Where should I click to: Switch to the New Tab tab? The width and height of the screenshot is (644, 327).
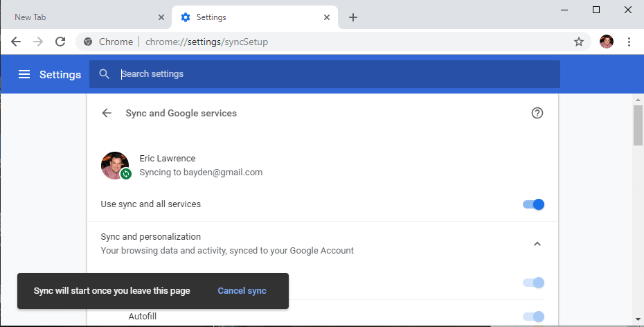point(85,17)
